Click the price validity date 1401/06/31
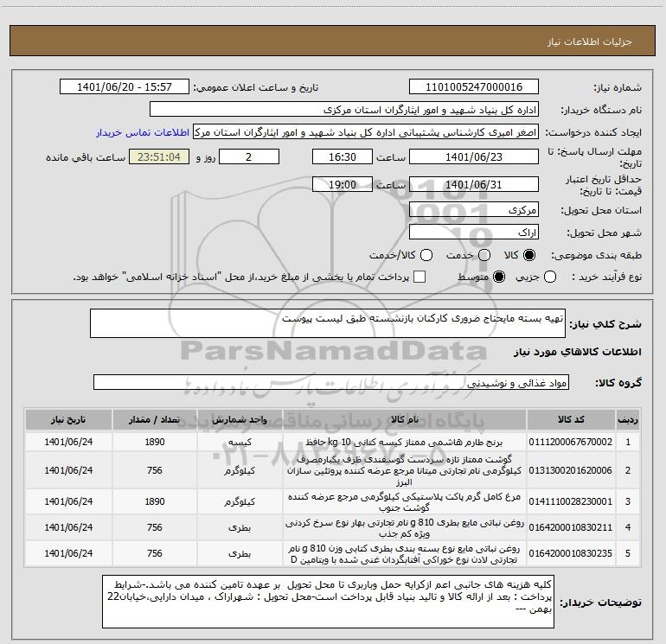Viewport: 666px width, 644px height. (x=474, y=185)
